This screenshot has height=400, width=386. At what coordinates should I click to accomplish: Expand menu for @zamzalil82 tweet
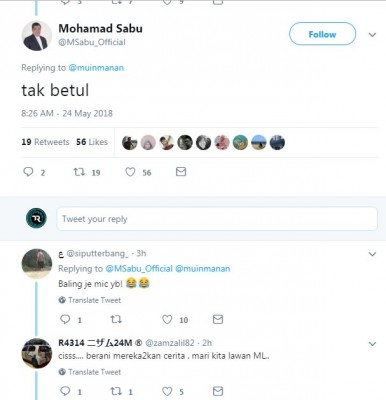372,343
